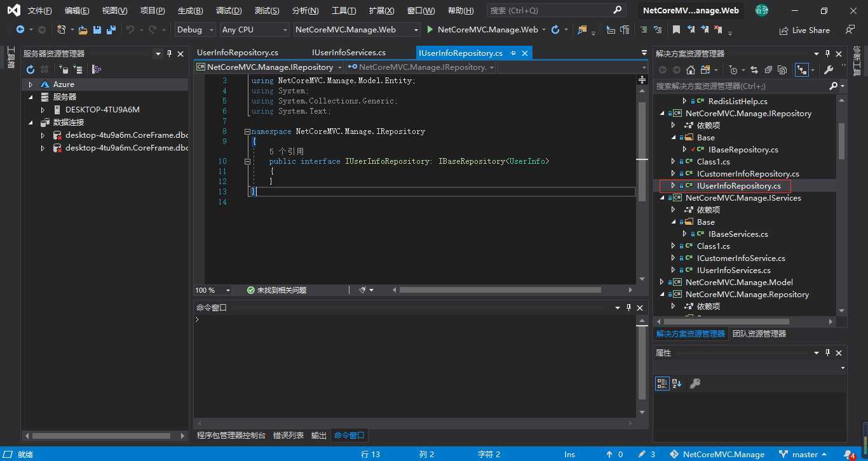Click the Home icon in Solution Explorer
The height and width of the screenshot is (461, 868).
click(x=691, y=70)
